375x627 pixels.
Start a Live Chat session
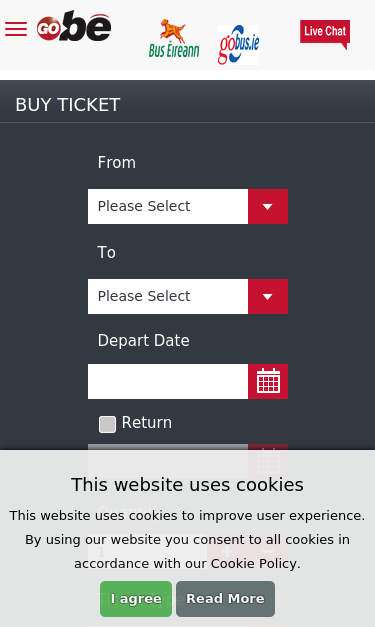(325, 34)
